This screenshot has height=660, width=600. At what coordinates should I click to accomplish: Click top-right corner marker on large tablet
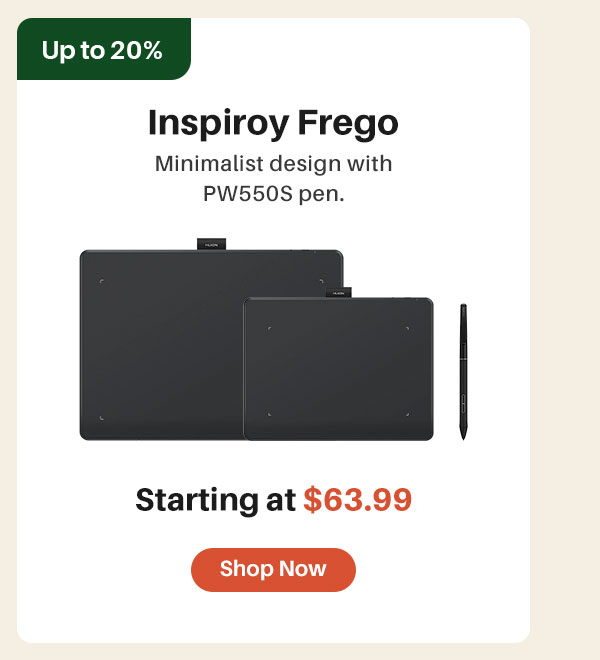pos(322,281)
